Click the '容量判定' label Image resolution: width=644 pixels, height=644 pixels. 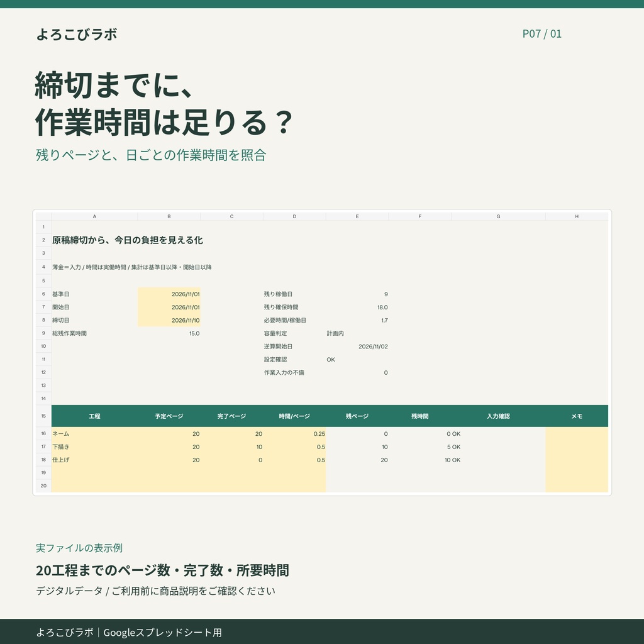275,333
